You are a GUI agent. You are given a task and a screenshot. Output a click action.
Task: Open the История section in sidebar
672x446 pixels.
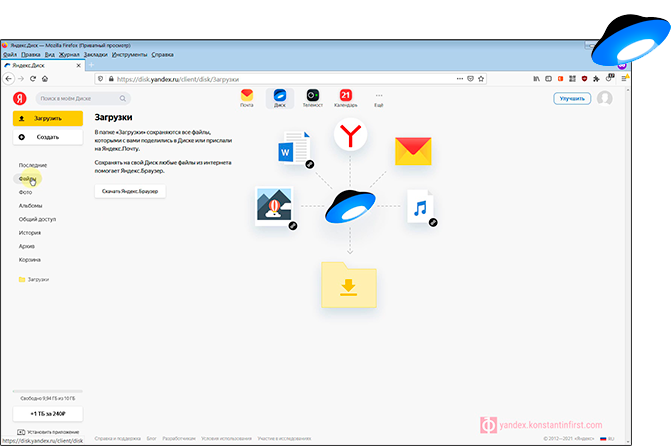point(30,233)
